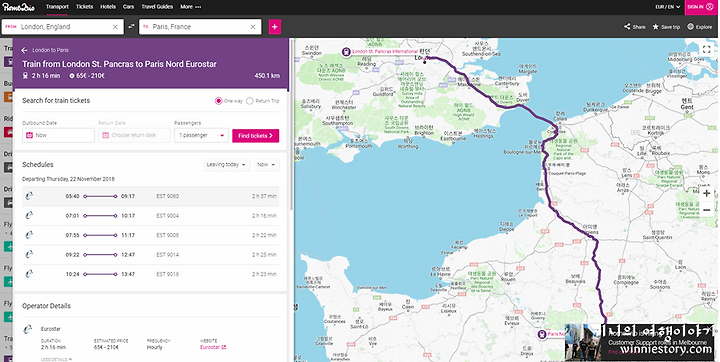This screenshot has height=362, width=720.
Task: Open the Hotels tab
Action: [x=108, y=7]
